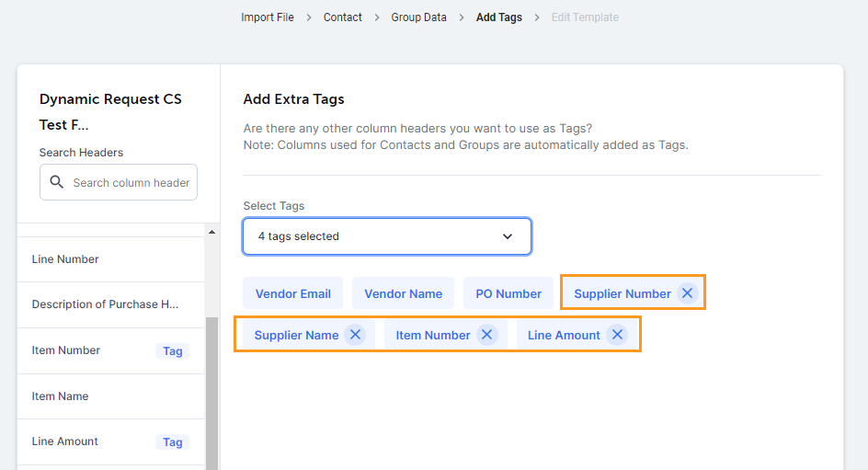Select Description of Purchase header row
The image size is (868, 470).
(x=105, y=304)
